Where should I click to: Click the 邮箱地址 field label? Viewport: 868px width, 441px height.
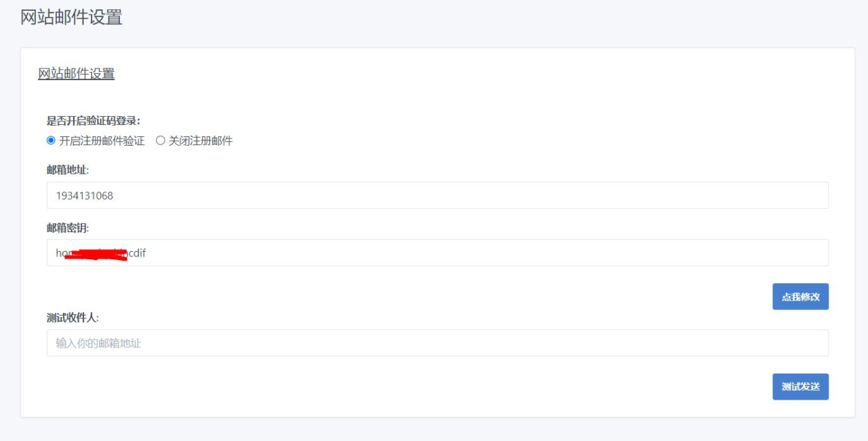click(x=67, y=170)
